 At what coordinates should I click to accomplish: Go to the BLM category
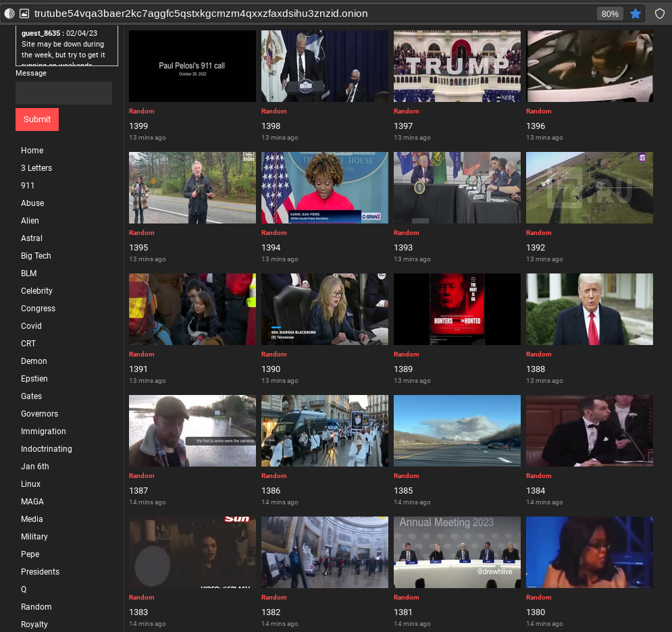point(29,273)
